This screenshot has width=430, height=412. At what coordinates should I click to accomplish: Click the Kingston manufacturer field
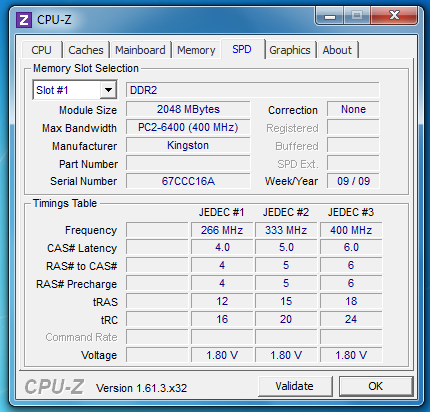click(x=188, y=145)
